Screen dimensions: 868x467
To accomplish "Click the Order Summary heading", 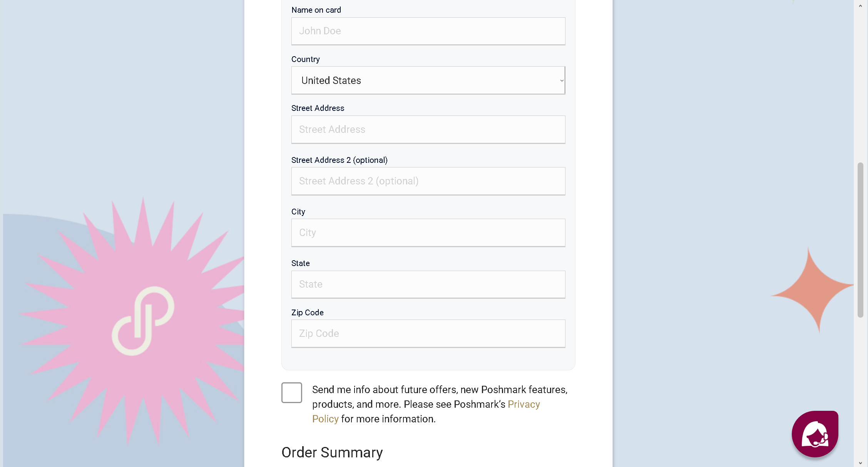I will point(332,452).
